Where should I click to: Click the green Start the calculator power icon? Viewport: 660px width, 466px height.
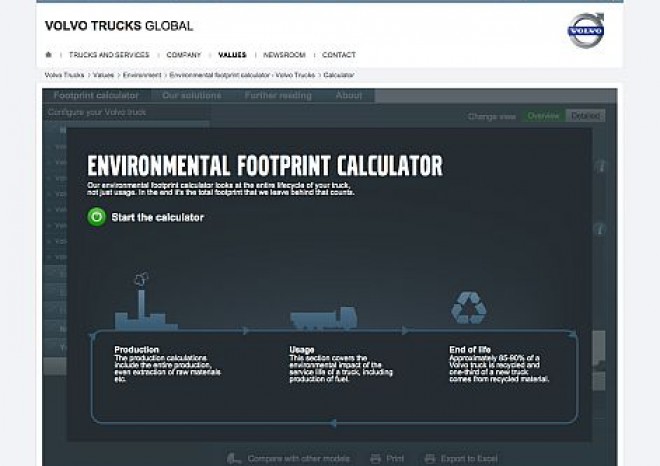[x=96, y=217]
